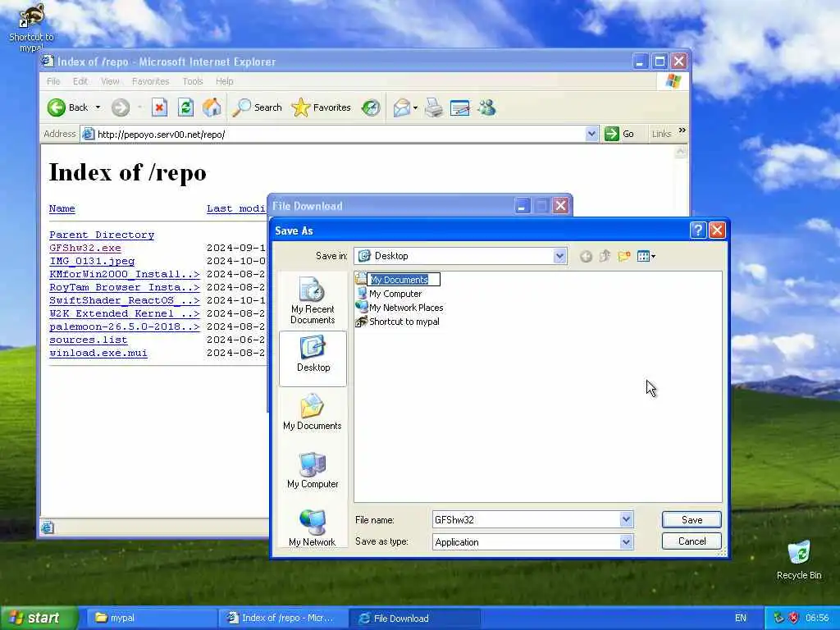Click the green Go button beside address bar
840x630 pixels.
619,134
